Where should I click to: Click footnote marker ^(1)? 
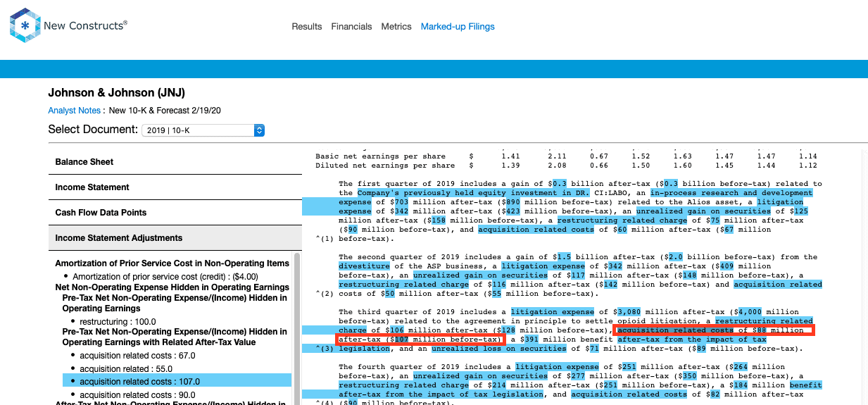[x=325, y=239]
